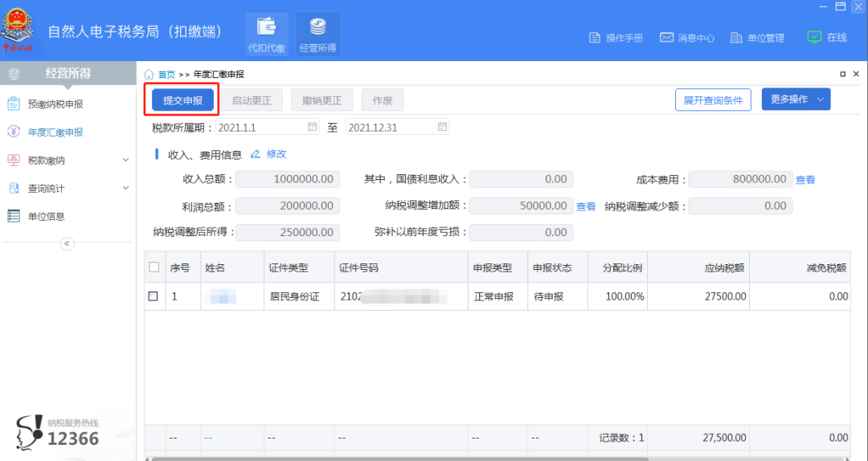Collapse the sidebar with the double-arrow button
The image size is (868, 461).
[x=68, y=243]
